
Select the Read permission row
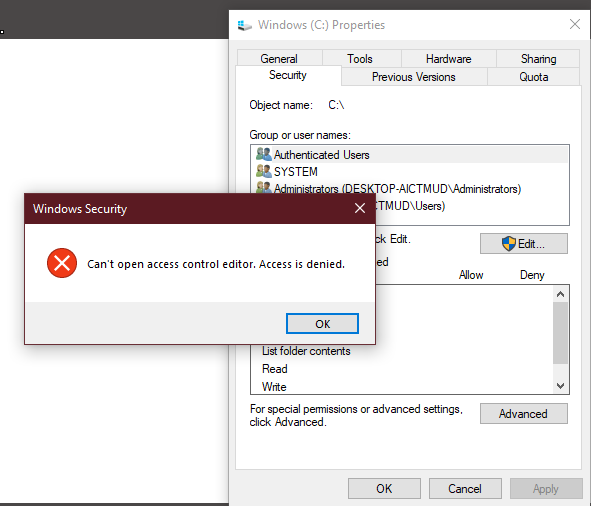274,369
